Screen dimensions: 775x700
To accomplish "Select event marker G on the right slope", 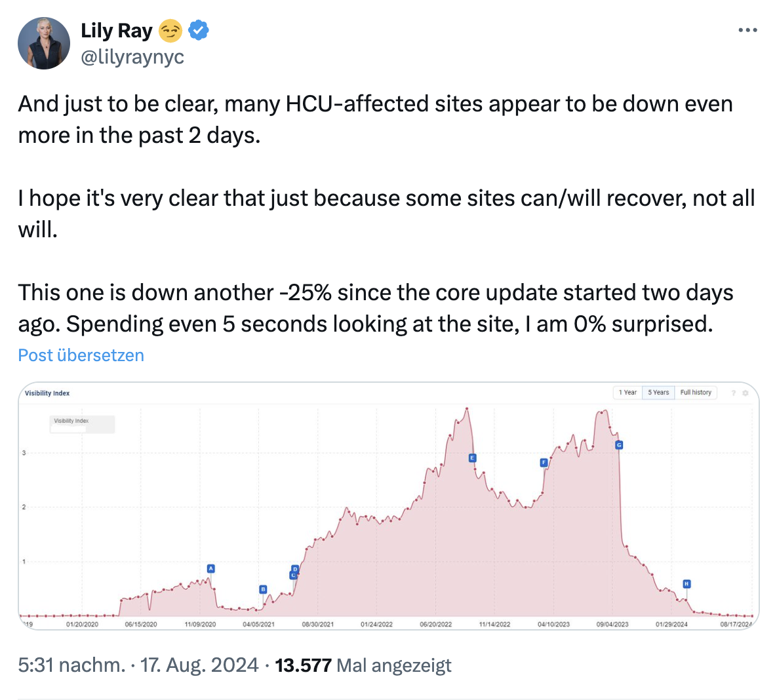I will [618, 444].
